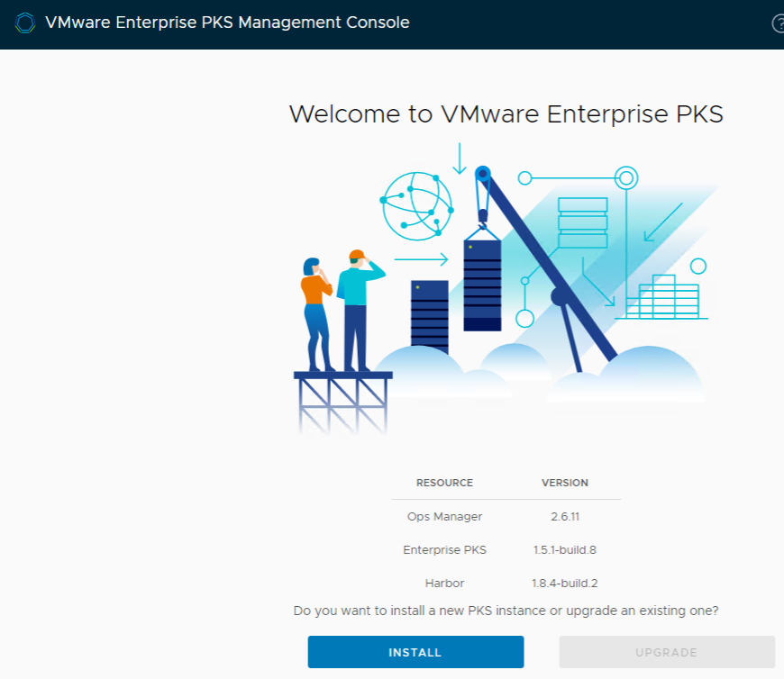Select the Enterprise PKS resource row

(444, 549)
